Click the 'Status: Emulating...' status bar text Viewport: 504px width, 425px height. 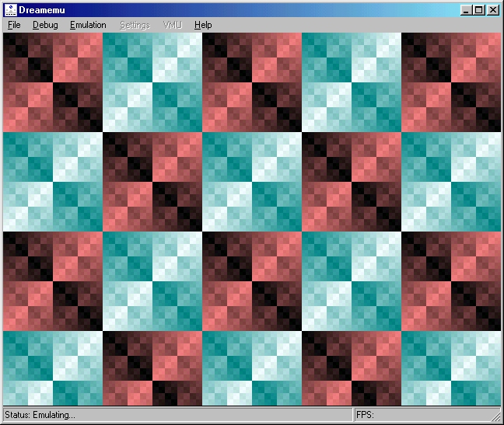click(40, 415)
